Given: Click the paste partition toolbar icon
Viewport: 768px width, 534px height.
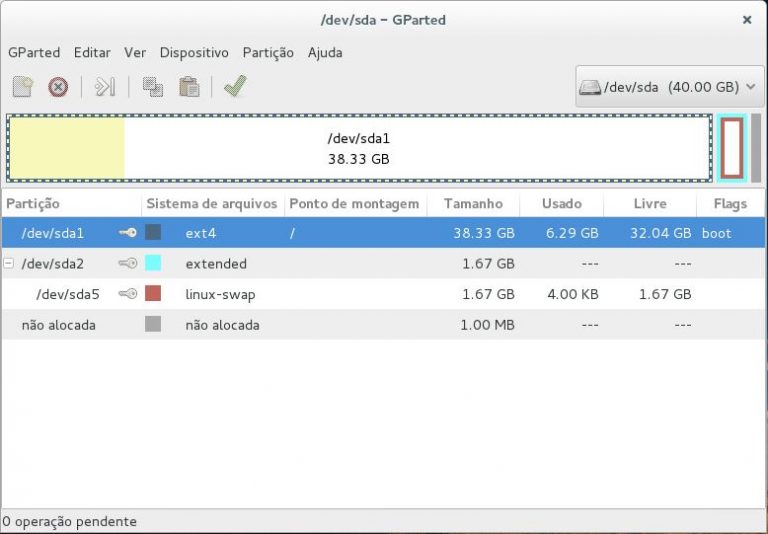Looking at the screenshot, I should (x=188, y=87).
